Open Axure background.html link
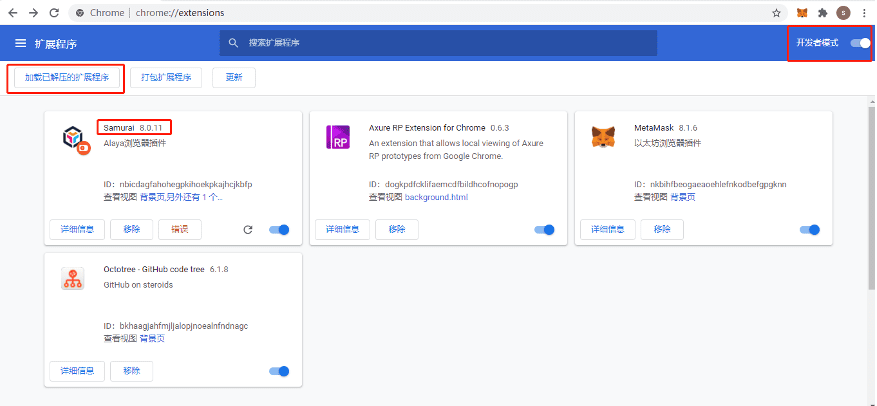 tap(436, 197)
